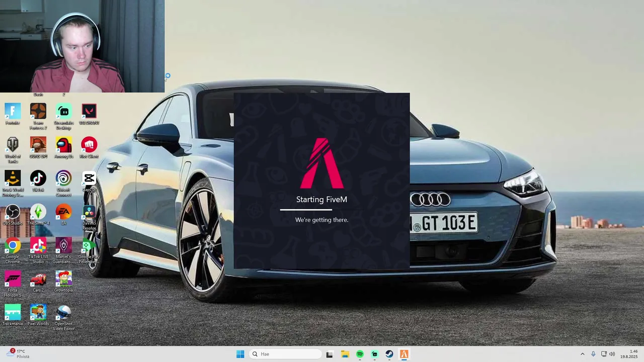The image size is (644, 362).
Task: Select the CapCut desktop icon
Action: pos(89,182)
